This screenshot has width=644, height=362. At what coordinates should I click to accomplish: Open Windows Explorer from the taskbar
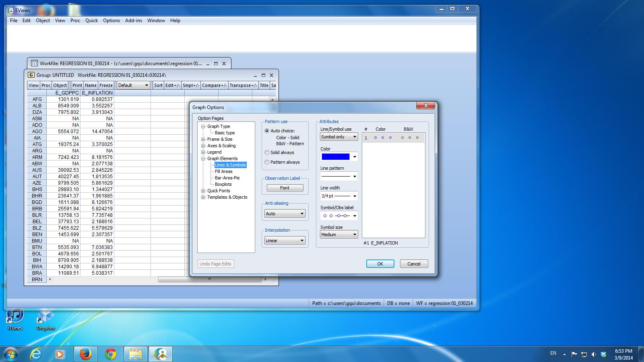(136, 354)
